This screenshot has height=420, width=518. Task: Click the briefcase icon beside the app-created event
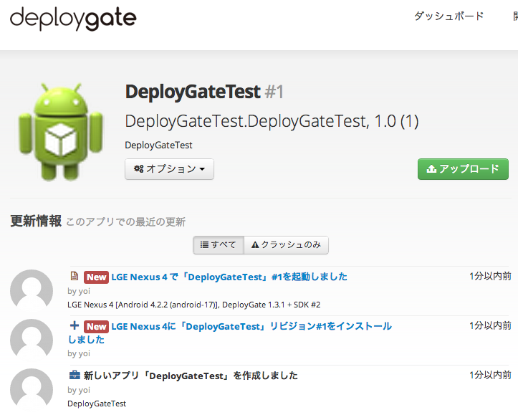click(x=75, y=375)
